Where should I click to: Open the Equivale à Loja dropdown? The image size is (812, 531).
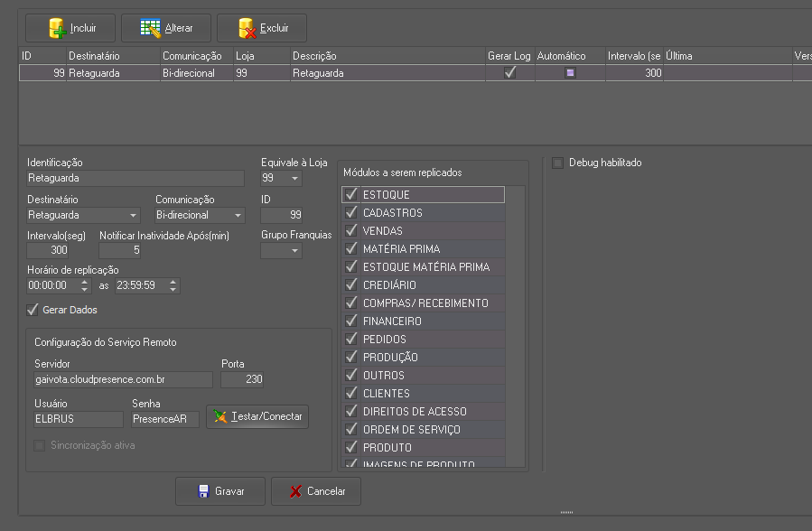click(x=294, y=179)
